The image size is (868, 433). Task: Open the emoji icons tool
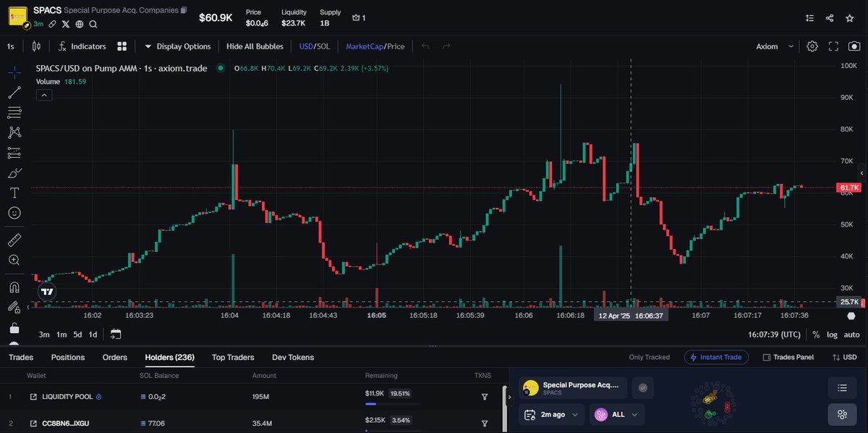(14, 213)
